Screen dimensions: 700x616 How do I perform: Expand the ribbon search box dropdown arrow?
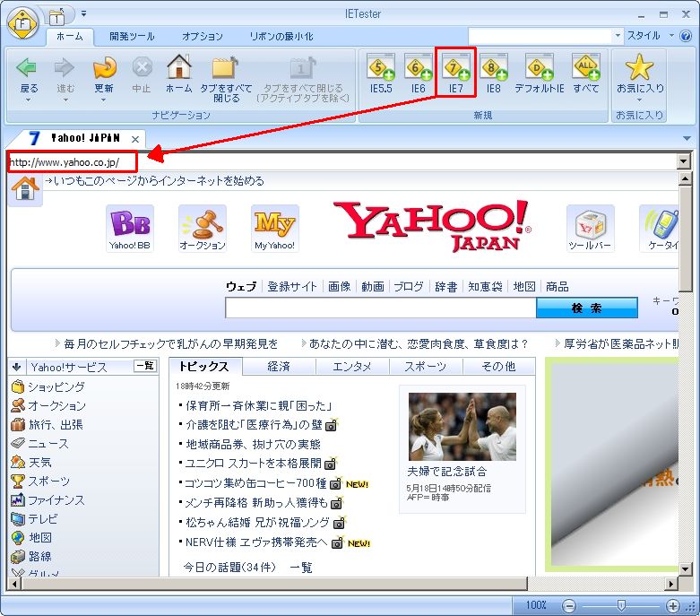click(x=618, y=35)
